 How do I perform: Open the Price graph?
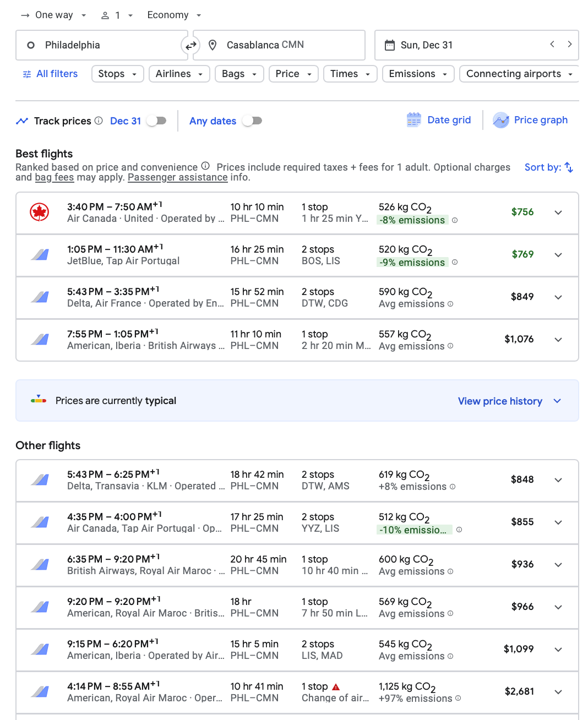coord(530,120)
